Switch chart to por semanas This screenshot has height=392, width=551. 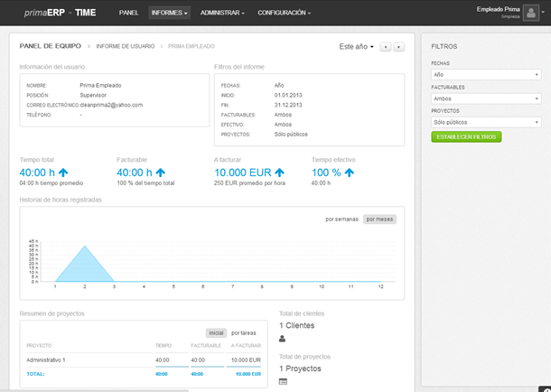(x=341, y=219)
